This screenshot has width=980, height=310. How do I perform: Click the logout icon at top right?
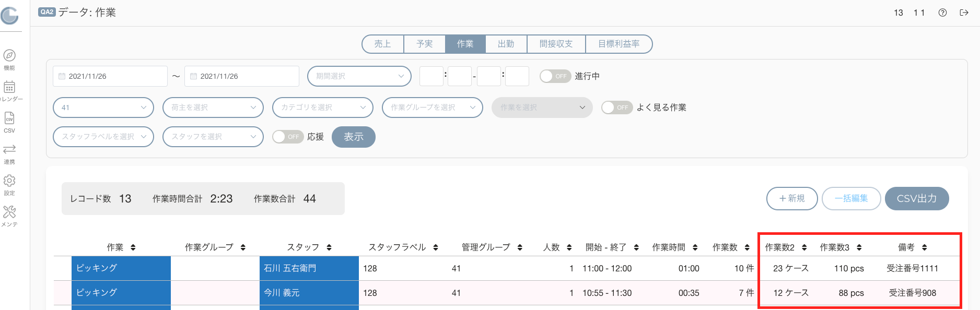pos(964,13)
